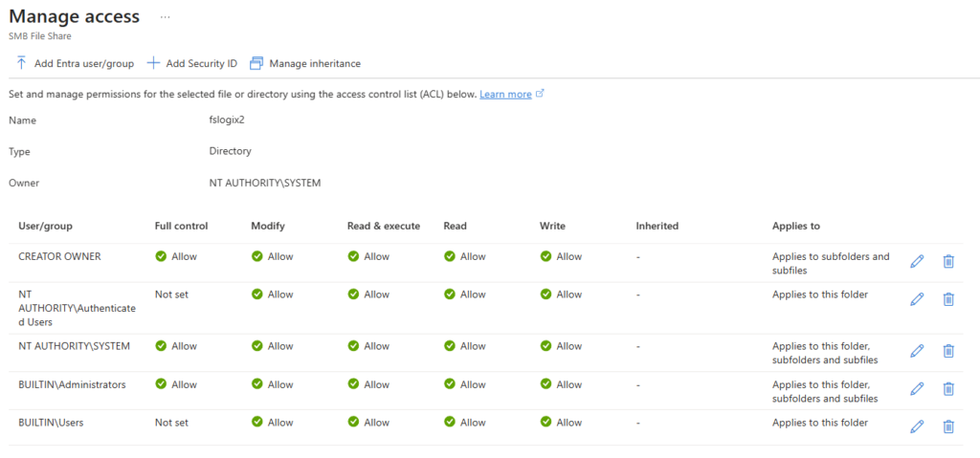Edit the Authenticated Users permission entry
Viewport: 980px width, 458px height.
point(917,299)
